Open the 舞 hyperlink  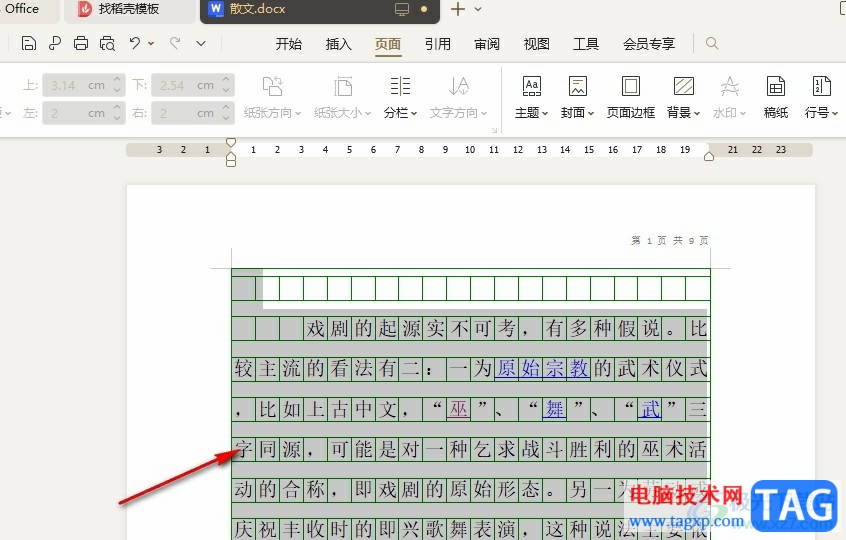pyautogui.click(x=555, y=409)
